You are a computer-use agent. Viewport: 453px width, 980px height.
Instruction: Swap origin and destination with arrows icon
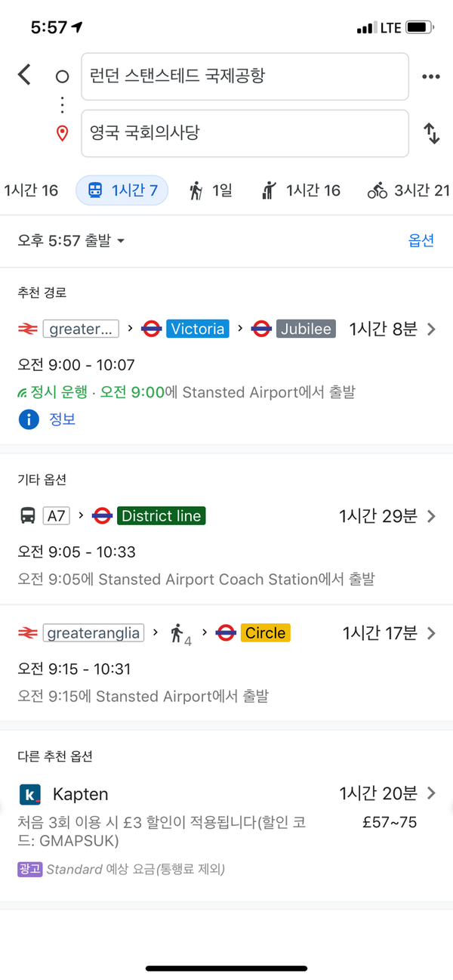(x=431, y=134)
